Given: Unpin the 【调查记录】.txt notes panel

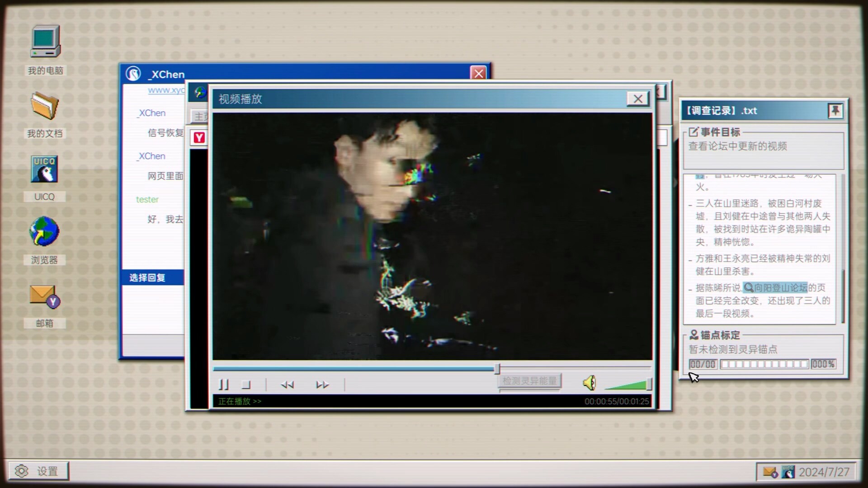Looking at the screenshot, I should point(835,110).
